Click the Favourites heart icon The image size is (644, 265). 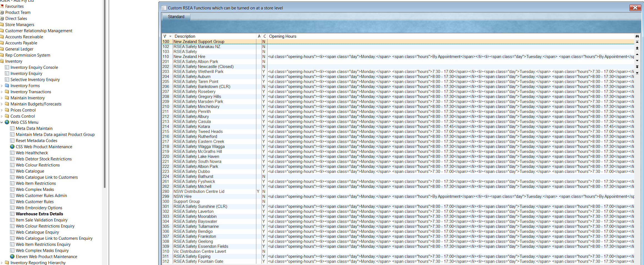(2, 6)
